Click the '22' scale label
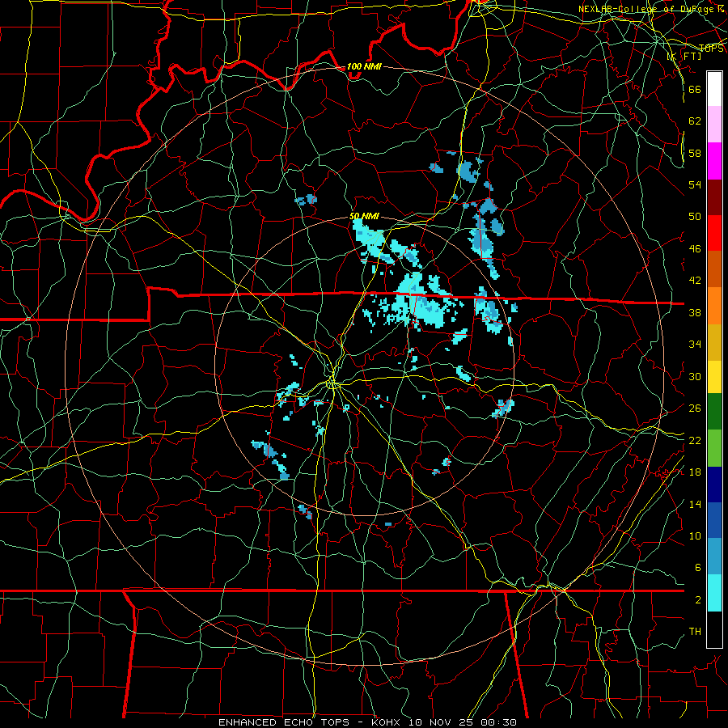The height and width of the screenshot is (728, 728). [x=695, y=440]
